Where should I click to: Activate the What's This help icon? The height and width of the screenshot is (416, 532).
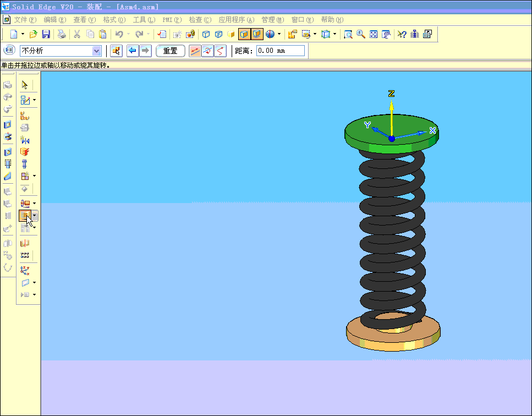[x=402, y=34]
